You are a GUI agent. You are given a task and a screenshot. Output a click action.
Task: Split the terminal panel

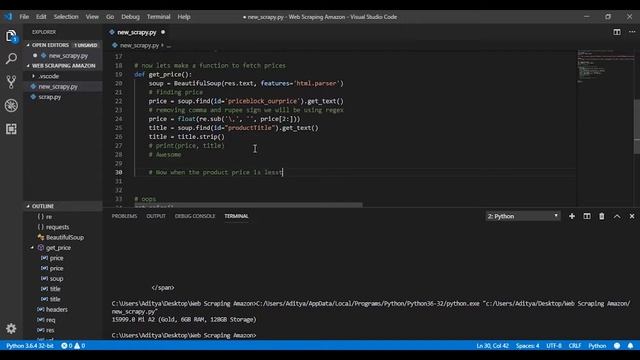(587, 216)
